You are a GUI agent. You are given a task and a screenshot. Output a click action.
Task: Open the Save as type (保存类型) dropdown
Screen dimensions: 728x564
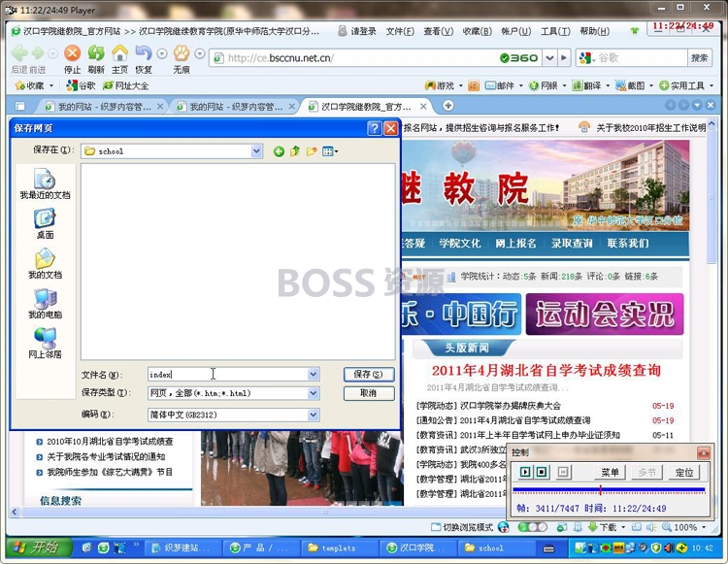point(314,393)
